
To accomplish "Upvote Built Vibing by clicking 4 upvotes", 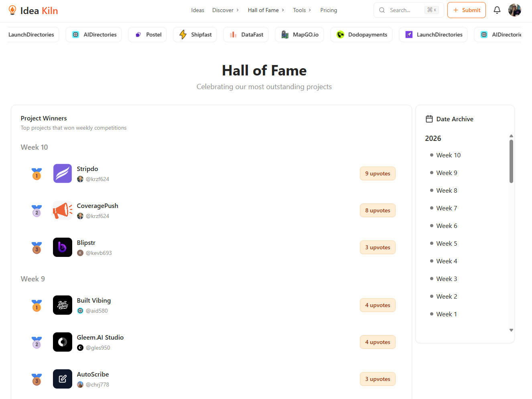I will [x=378, y=305].
